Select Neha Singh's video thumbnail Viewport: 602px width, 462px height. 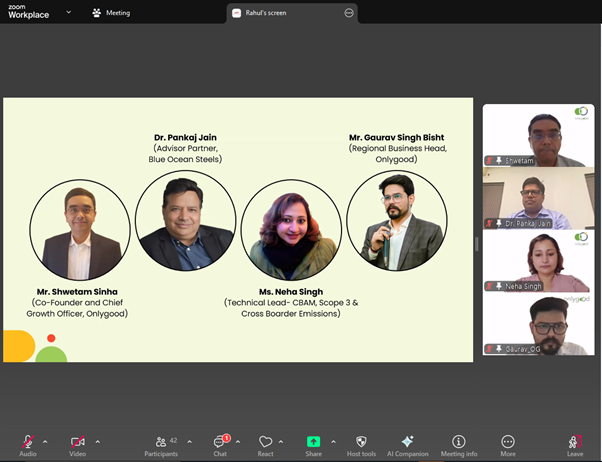click(x=539, y=261)
